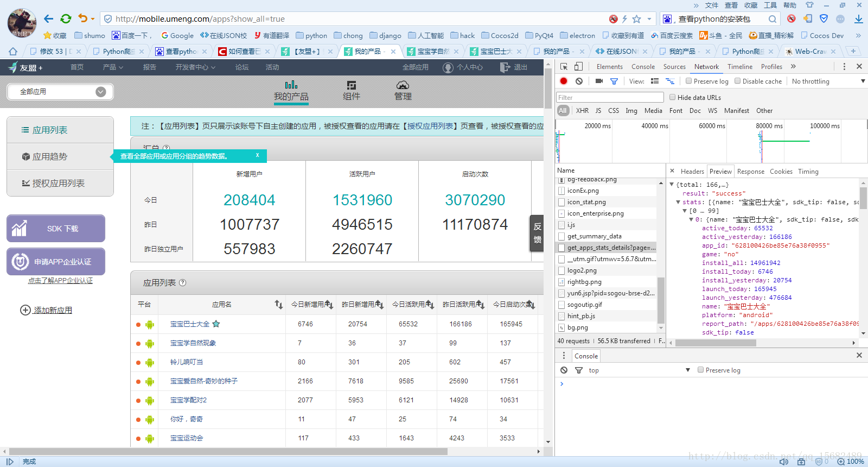Click the capture screenshots camera icon
The image size is (868, 467).
click(x=599, y=81)
